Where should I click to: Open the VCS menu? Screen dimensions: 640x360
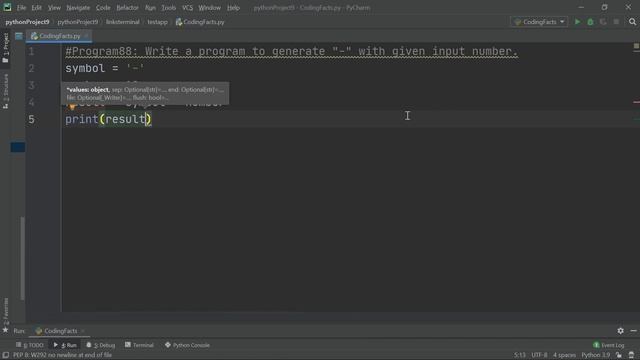[187, 8]
